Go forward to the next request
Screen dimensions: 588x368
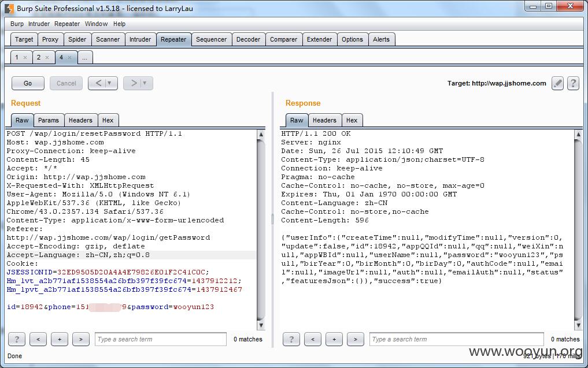click(133, 83)
